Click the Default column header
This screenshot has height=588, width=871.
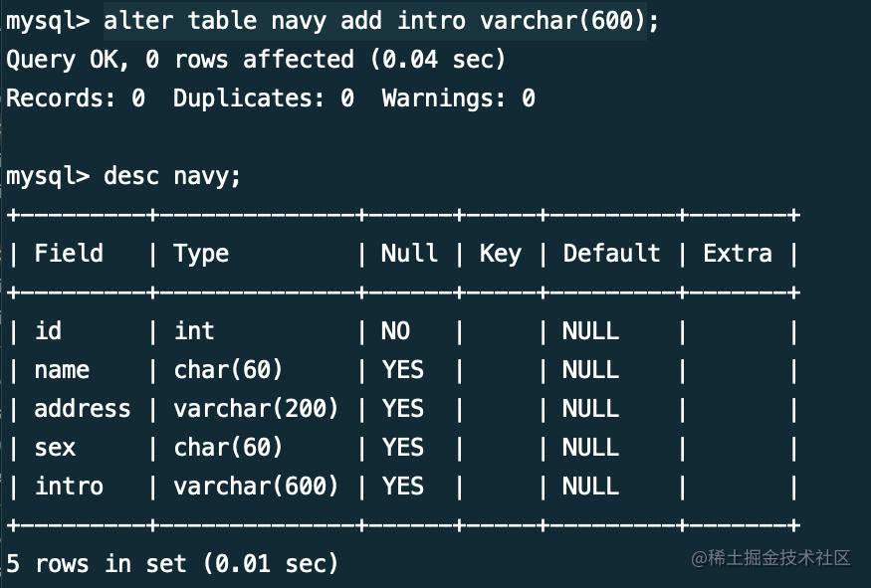(x=611, y=253)
